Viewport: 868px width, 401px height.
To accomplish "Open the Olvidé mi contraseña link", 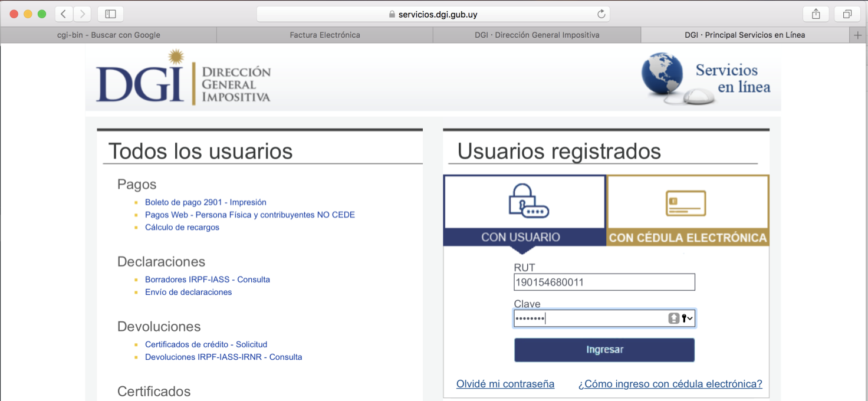I will 505,384.
